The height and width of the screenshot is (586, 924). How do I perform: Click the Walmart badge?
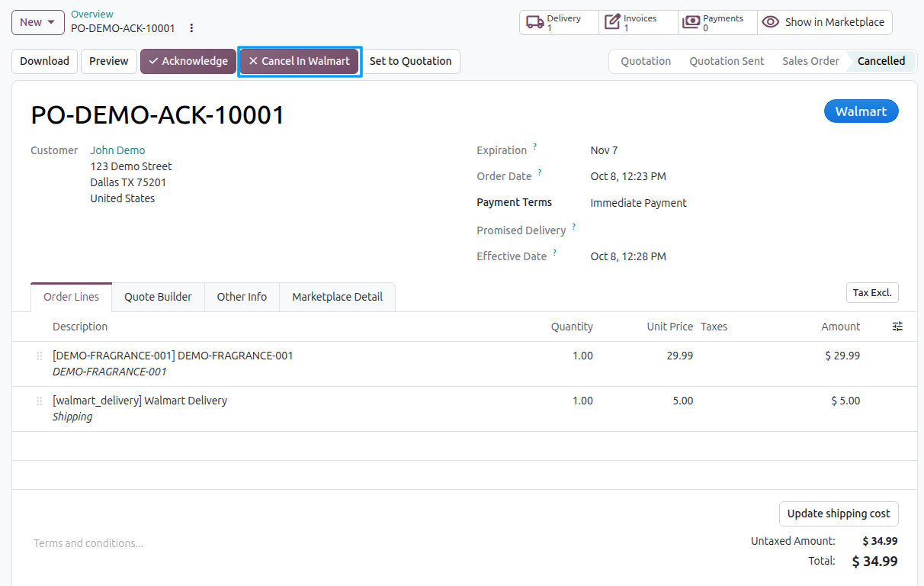pyautogui.click(x=861, y=111)
